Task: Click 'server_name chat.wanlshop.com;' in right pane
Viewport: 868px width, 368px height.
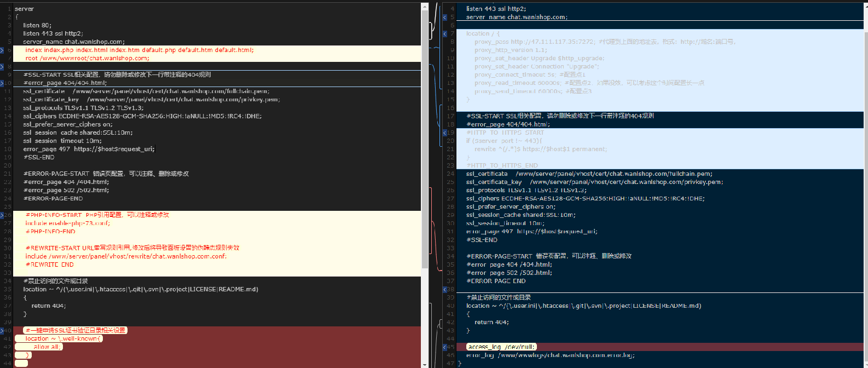Action: 517,17
